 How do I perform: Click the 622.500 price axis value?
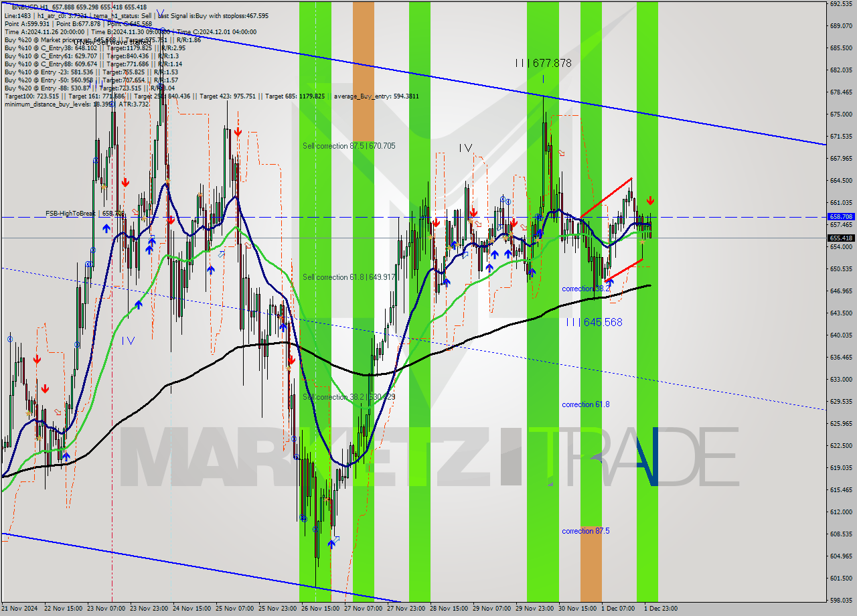(841, 445)
